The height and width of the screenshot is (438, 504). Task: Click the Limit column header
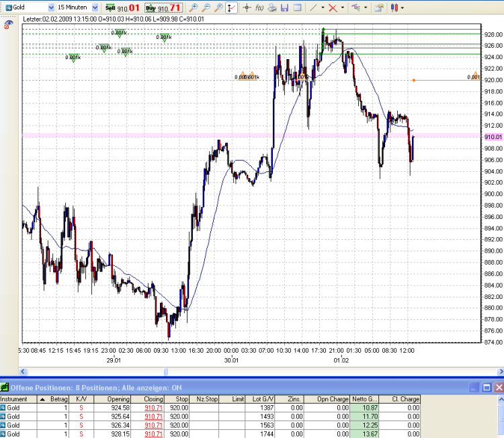(232, 399)
